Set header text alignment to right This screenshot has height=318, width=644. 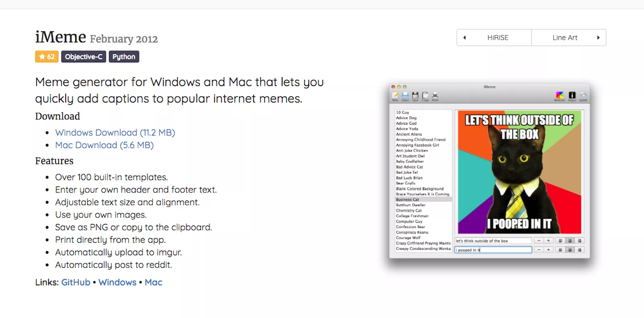[579, 241]
